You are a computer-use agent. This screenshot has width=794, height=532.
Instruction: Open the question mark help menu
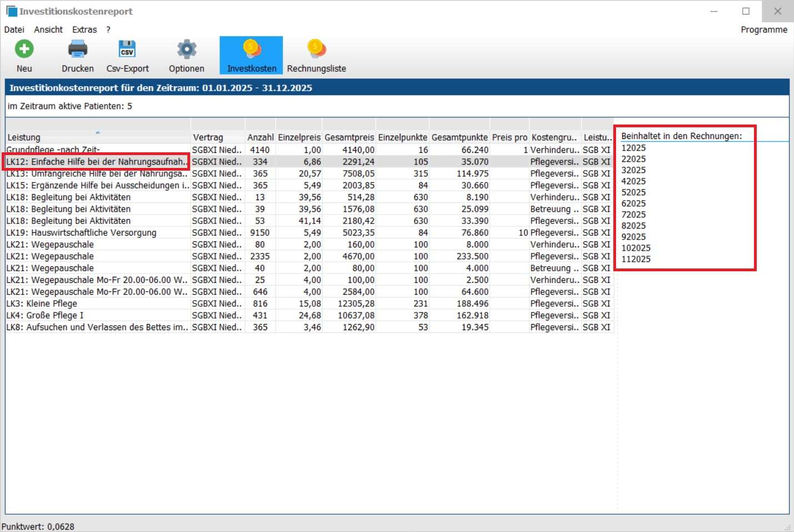(x=108, y=29)
